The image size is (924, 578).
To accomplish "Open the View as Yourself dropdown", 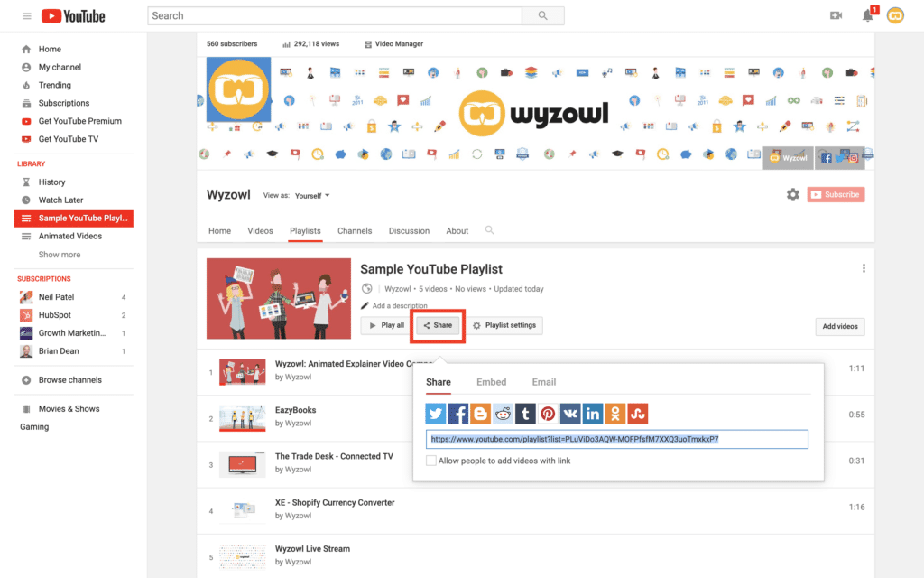I will click(312, 196).
